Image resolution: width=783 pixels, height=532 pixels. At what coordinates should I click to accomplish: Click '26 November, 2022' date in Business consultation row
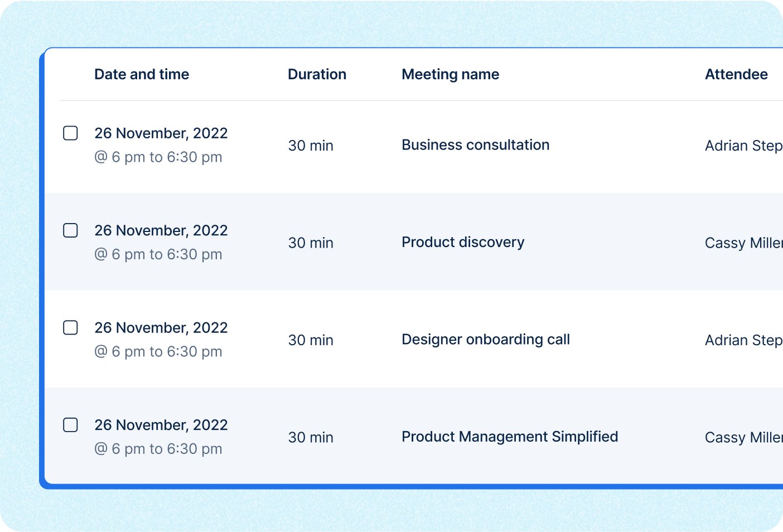click(x=161, y=133)
